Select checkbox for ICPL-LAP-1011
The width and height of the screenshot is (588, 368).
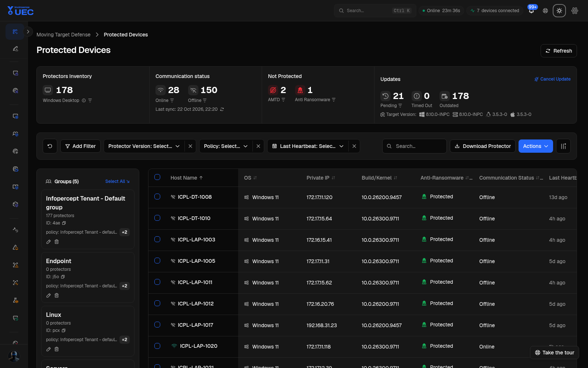point(157,282)
